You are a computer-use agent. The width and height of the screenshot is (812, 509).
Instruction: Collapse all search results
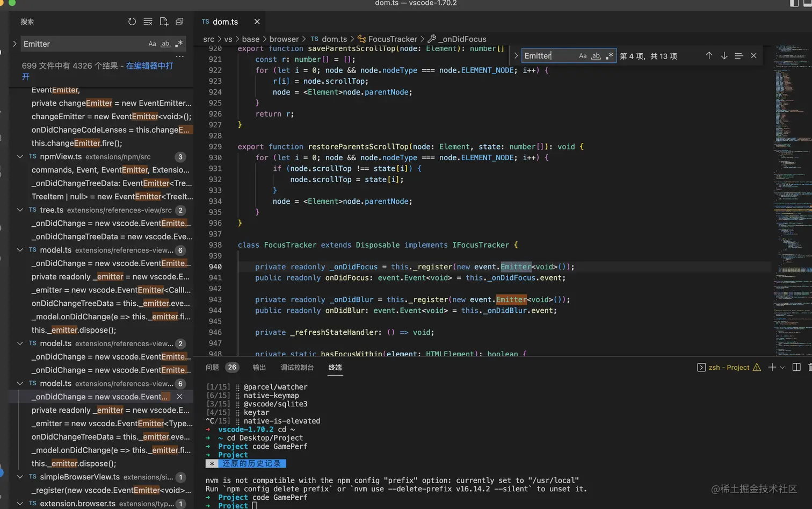(x=179, y=21)
